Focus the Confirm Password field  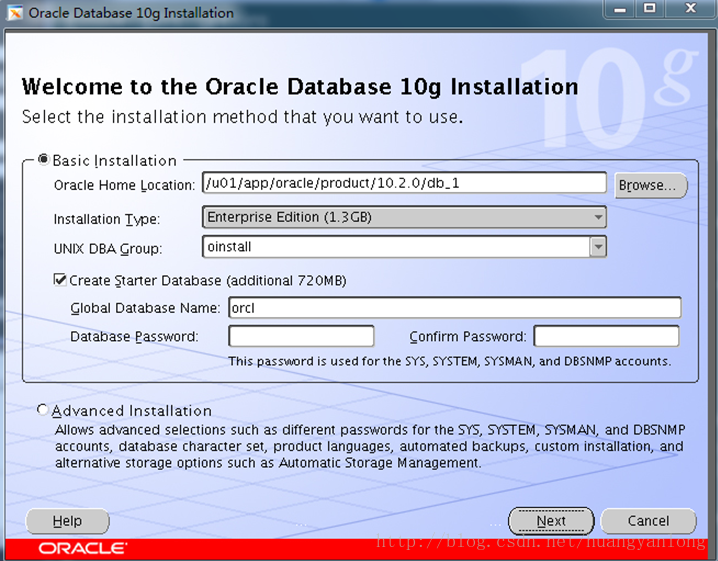(606, 336)
